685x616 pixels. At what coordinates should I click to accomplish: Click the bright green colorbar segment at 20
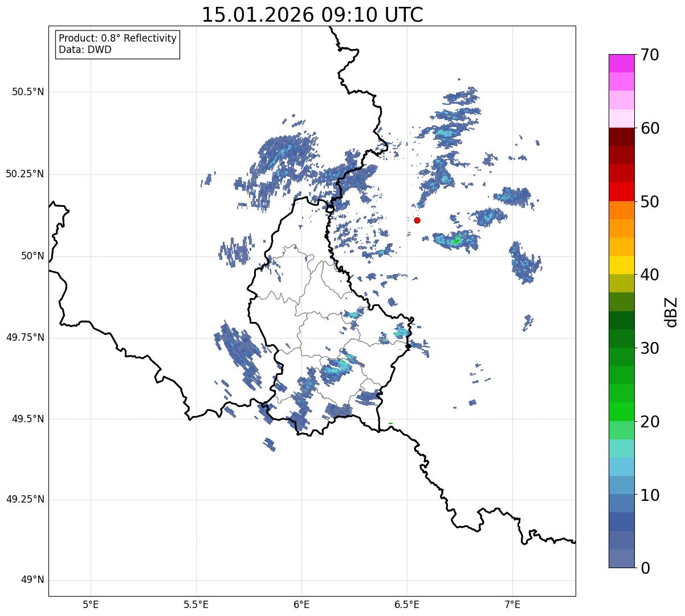(621, 411)
